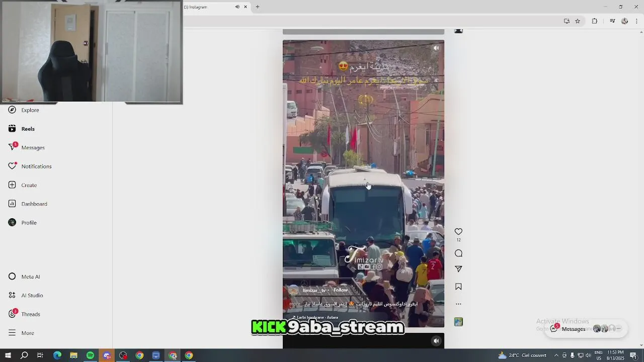
Task: Open reel options three-dot menu
Action: click(458, 304)
